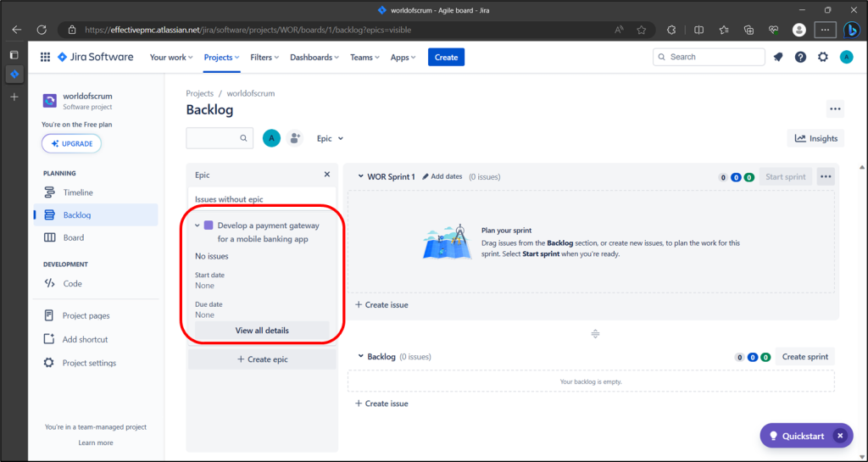Screen dimensions: 868x462
Task: Click the search magnifier in backlog filter
Action: coord(243,138)
